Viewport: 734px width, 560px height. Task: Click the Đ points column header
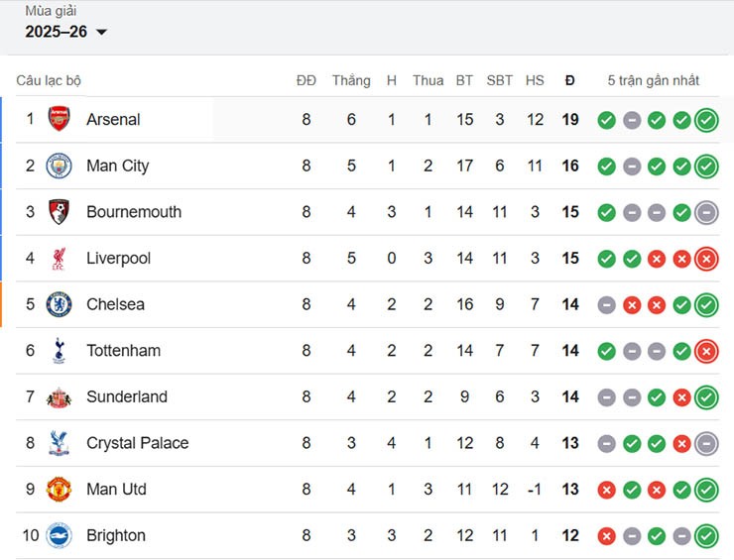(x=569, y=80)
